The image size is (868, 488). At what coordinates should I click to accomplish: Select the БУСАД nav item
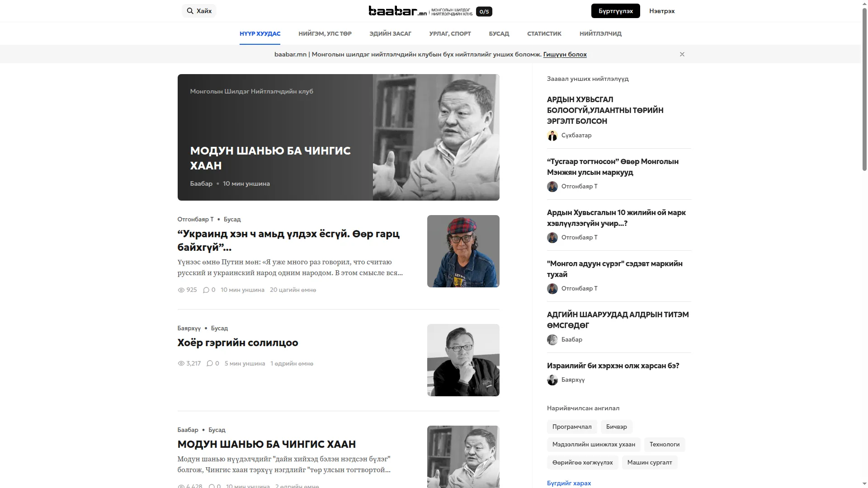coord(499,33)
